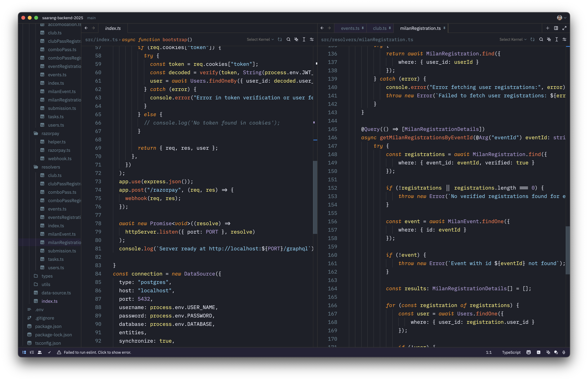
Task: Open the eslint failure error message
Action: coord(94,352)
